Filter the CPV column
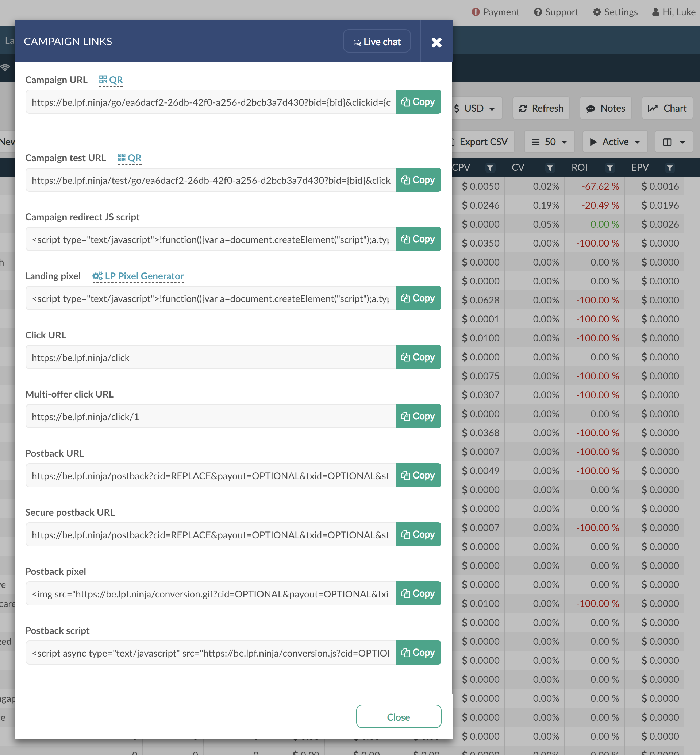Screen dimensions: 700x755 pos(490,168)
